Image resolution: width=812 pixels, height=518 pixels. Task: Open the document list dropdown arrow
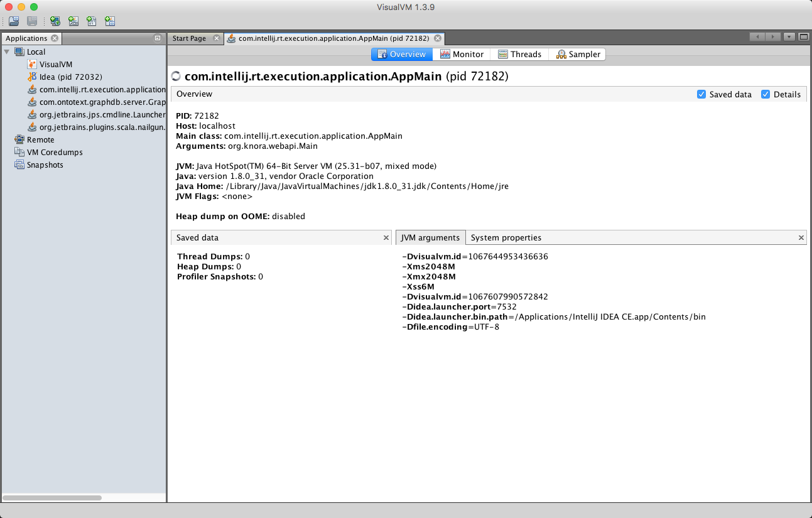(x=789, y=37)
